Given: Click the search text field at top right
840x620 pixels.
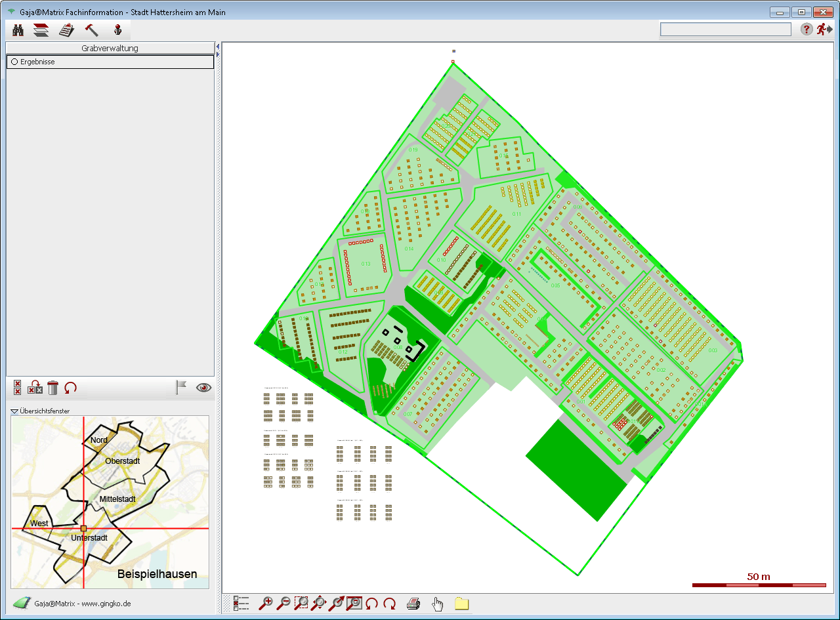Looking at the screenshot, I should [725, 30].
